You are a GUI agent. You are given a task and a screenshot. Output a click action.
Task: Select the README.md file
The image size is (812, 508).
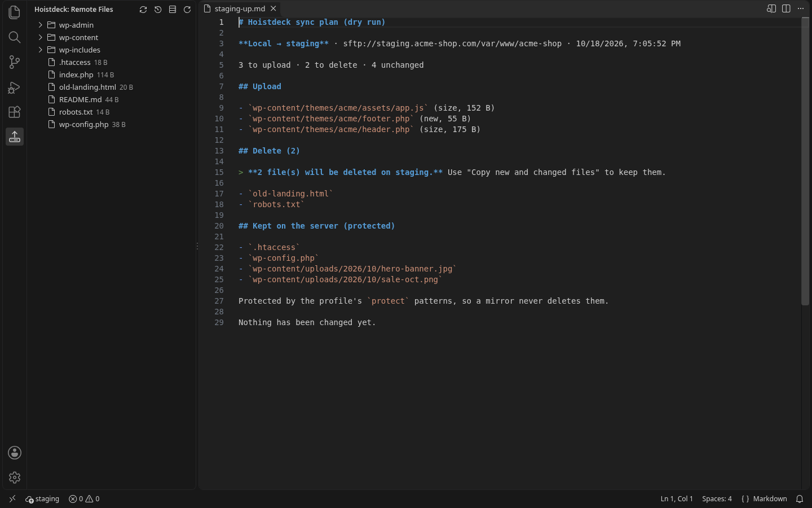[112, 99]
